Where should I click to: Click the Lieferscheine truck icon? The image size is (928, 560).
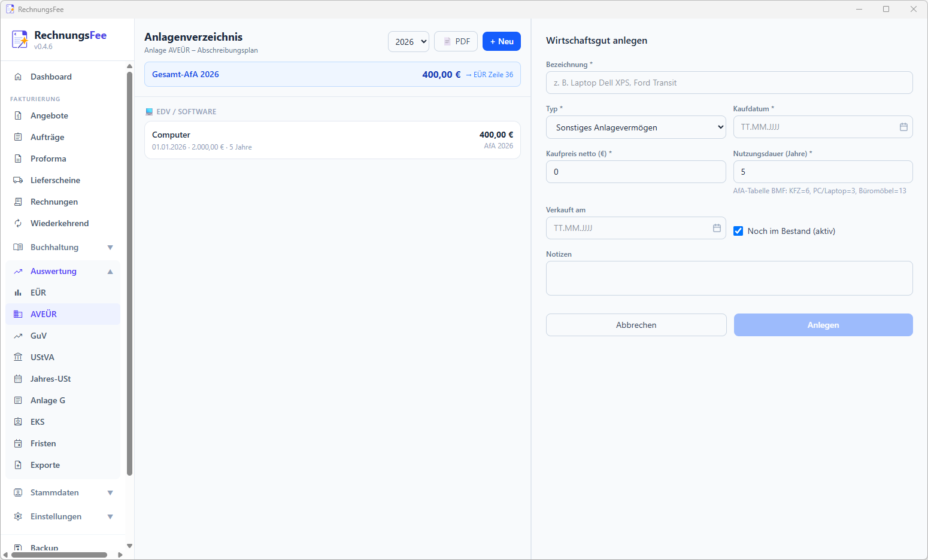point(18,180)
